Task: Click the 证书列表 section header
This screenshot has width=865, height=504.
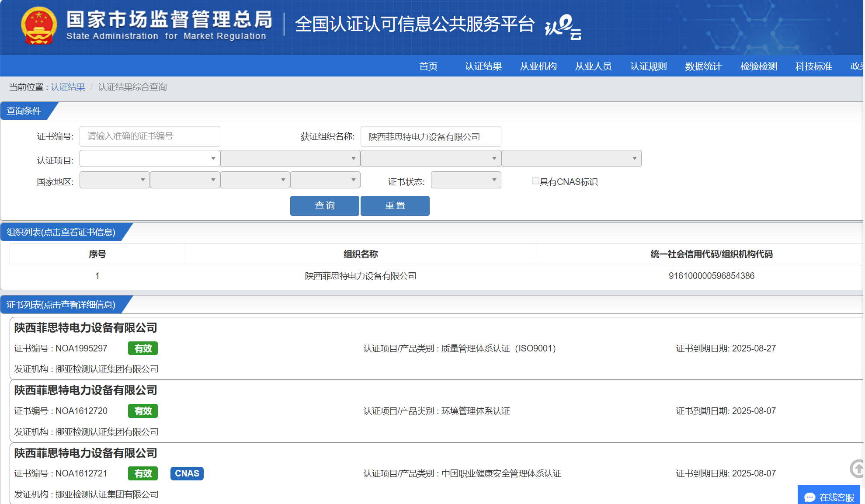Action: coord(61,305)
